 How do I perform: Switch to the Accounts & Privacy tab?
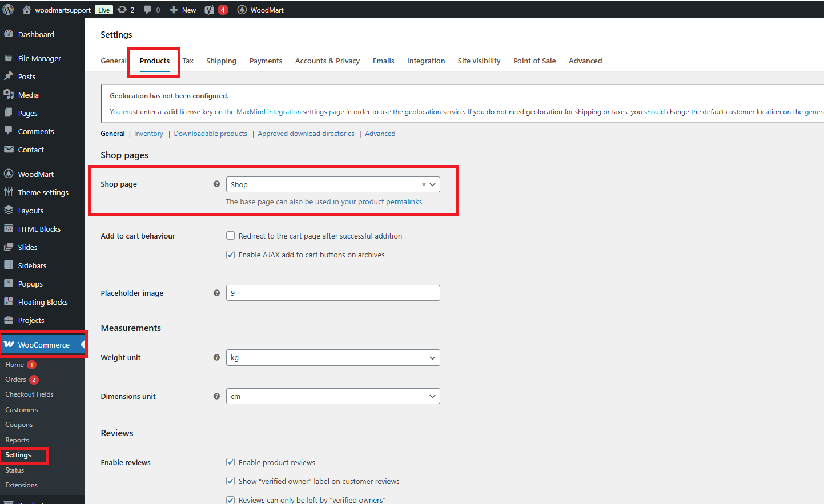[327, 61]
